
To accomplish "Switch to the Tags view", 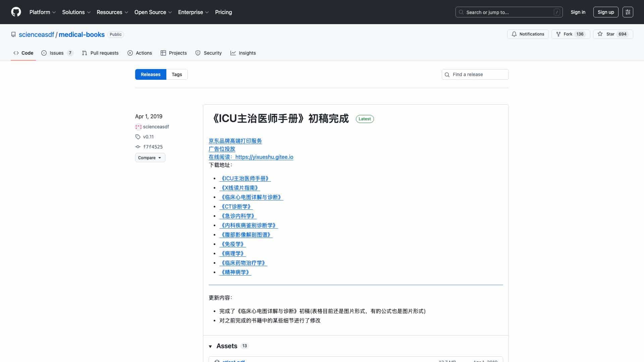I will coord(177,74).
